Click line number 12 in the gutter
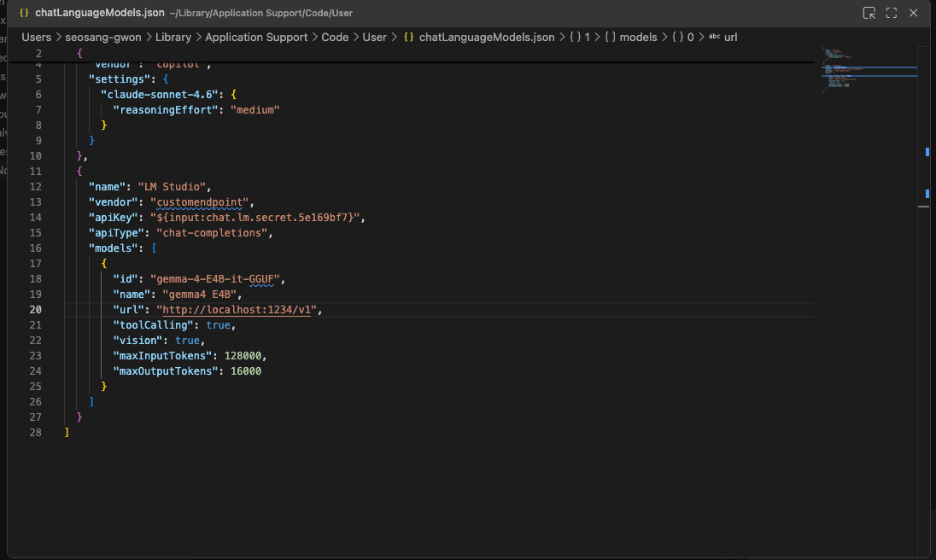Image resolution: width=936 pixels, height=560 pixels. click(35, 187)
